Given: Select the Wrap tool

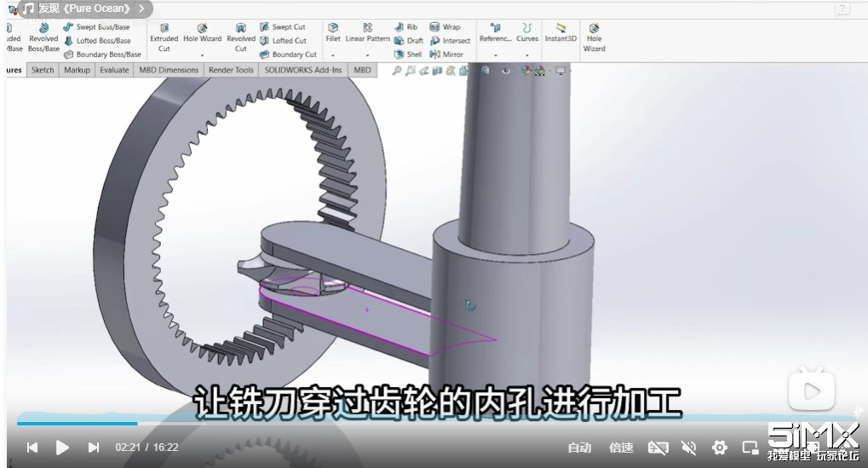Looking at the screenshot, I should tap(445, 26).
